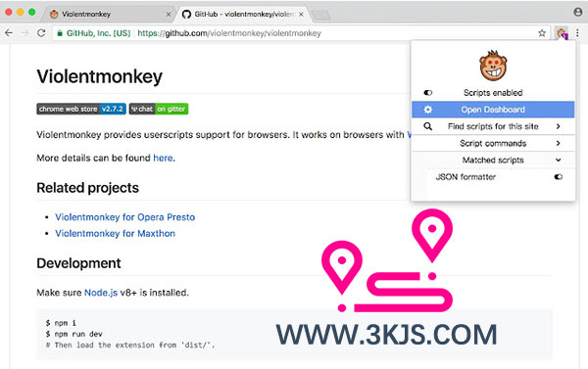Close the Violentmonkey tab
Viewport: 588px width, 369px height.
(x=169, y=15)
